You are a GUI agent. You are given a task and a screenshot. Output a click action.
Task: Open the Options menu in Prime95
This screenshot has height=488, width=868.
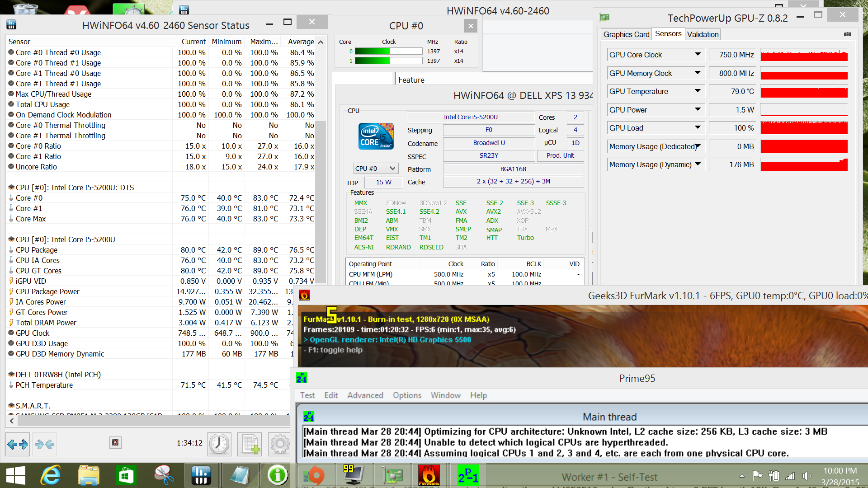[x=407, y=395]
